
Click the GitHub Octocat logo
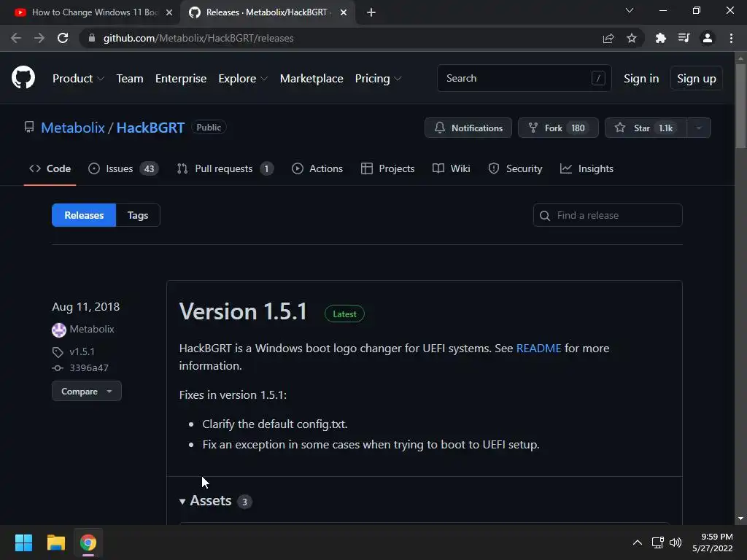[x=23, y=77]
